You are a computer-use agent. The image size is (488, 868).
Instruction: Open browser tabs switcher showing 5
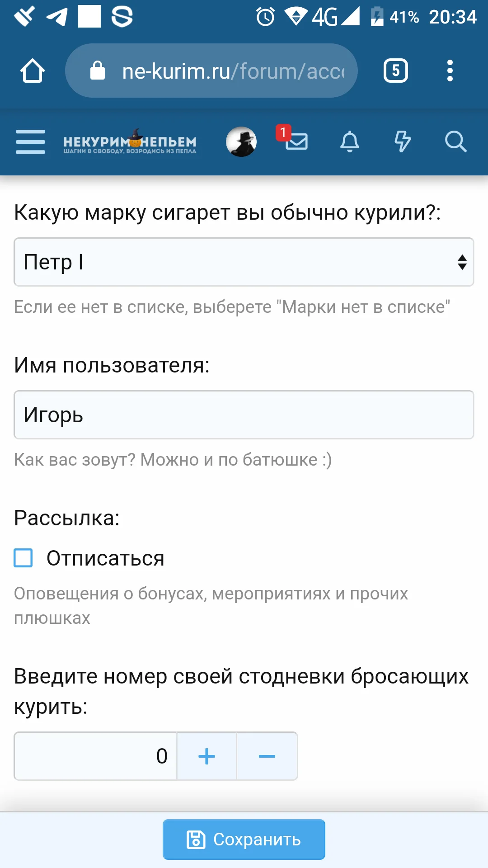396,71
